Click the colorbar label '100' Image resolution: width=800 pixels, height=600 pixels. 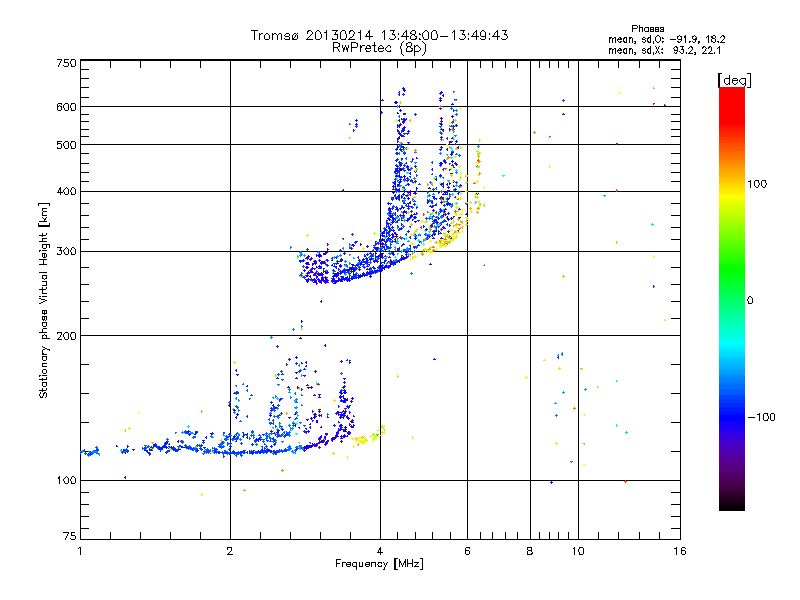(757, 184)
